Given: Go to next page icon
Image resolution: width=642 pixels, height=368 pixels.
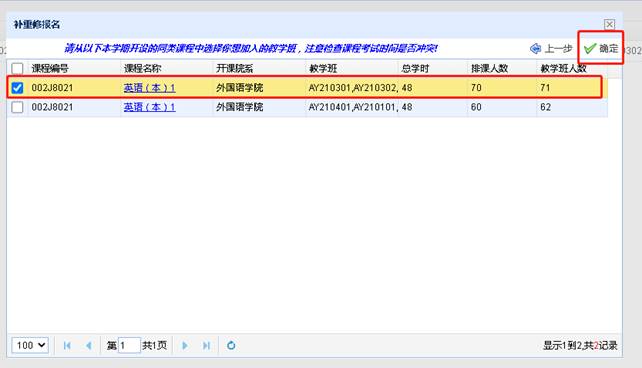Looking at the screenshot, I should pos(185,345).
